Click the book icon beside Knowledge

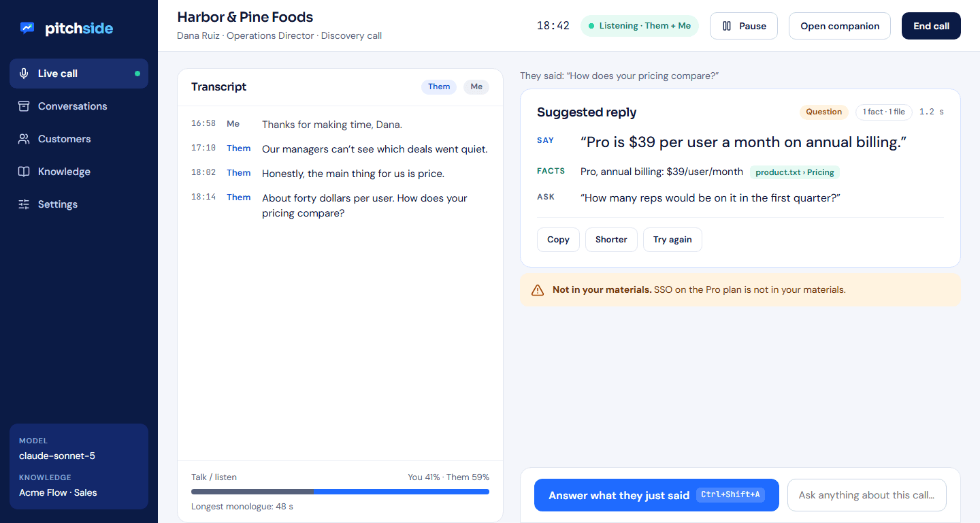(24, 172)
